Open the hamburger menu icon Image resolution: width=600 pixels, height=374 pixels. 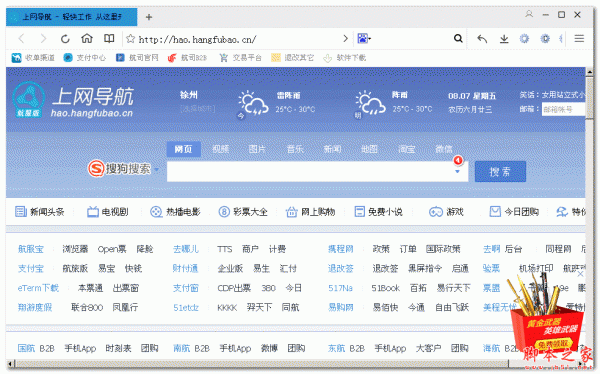(x=579, y=38)
